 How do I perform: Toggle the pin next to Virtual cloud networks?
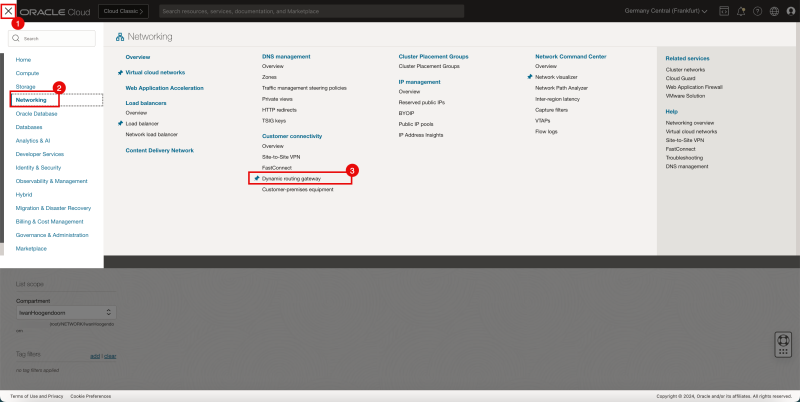[120, 73]
